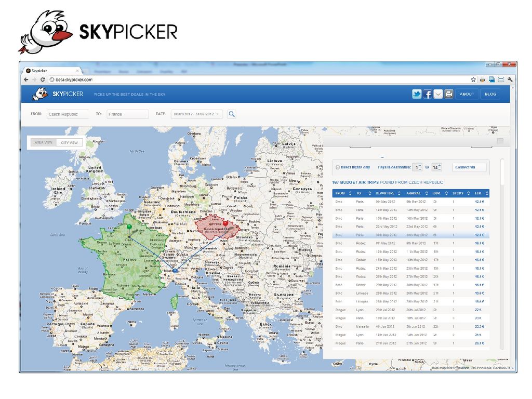Enable Direct flights only checkbox
532x399 pixels.
(338, 167)
